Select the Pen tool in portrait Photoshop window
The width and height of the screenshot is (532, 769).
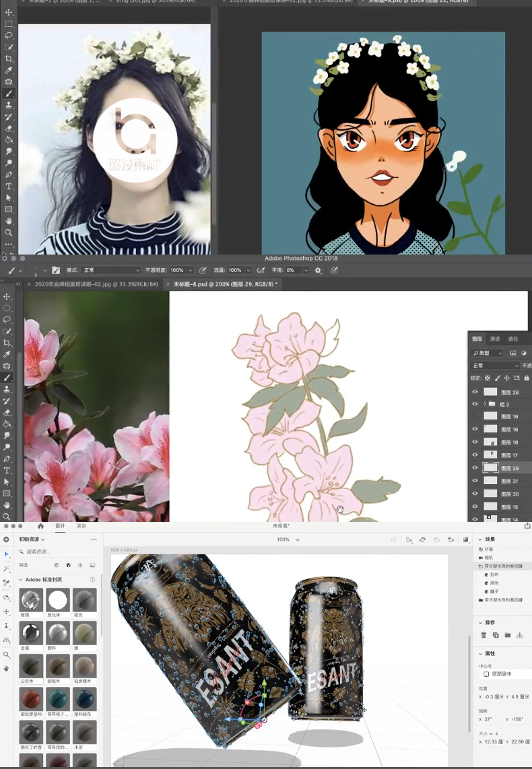[x=8, y=174]
